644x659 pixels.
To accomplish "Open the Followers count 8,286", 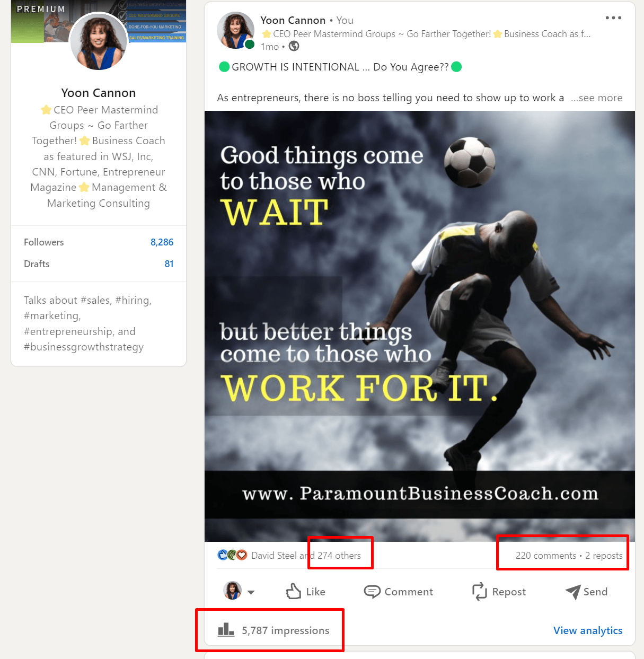I will click(x=162, y=242).
